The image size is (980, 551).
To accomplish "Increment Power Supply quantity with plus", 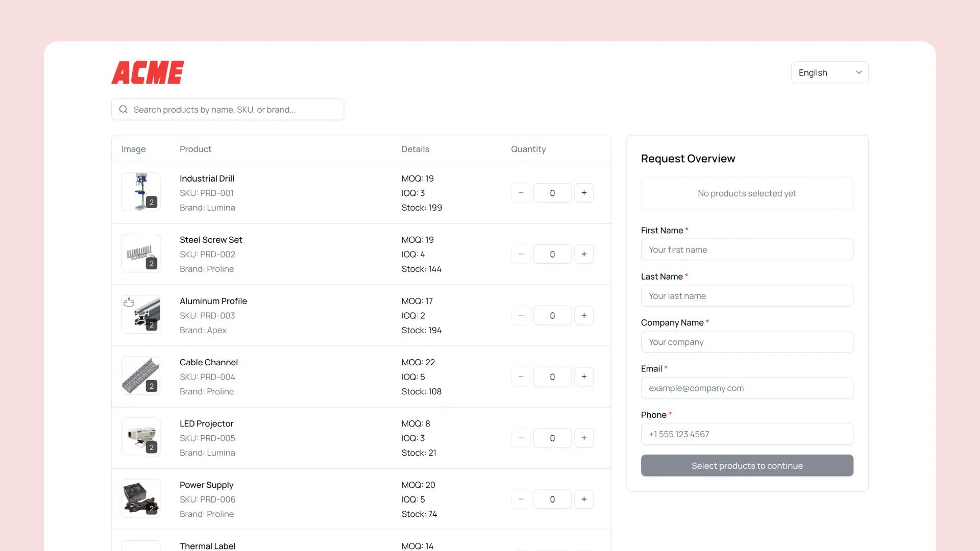I will (x=584, y=499).
